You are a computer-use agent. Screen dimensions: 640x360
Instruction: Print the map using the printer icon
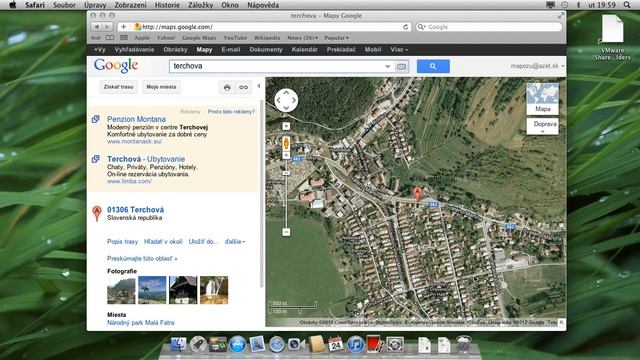[227, 87]
